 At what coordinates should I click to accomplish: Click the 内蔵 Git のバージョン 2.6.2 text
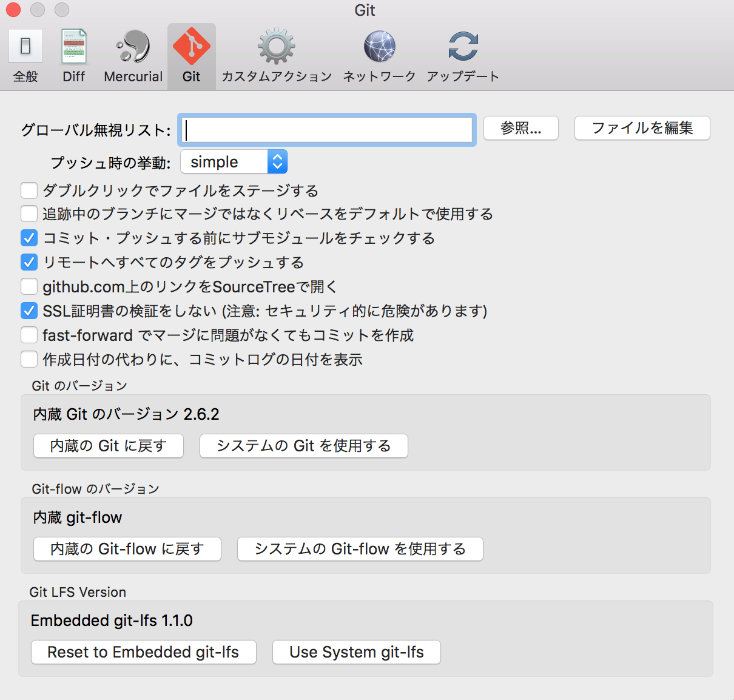click(126, 414)
